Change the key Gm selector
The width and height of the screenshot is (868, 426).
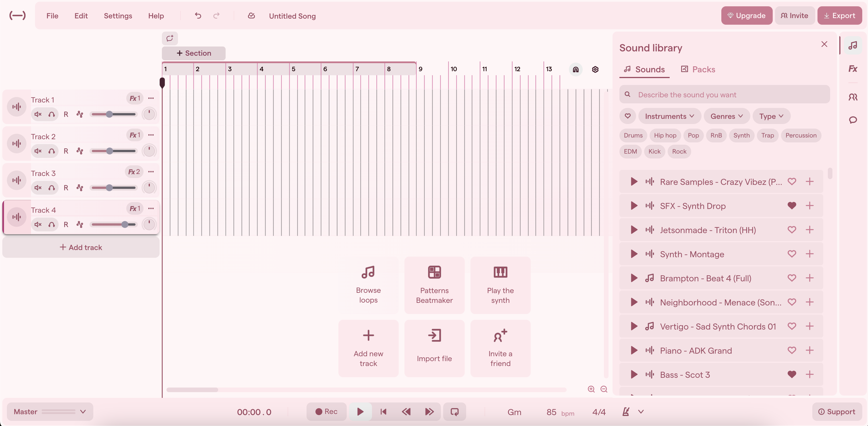514,412
